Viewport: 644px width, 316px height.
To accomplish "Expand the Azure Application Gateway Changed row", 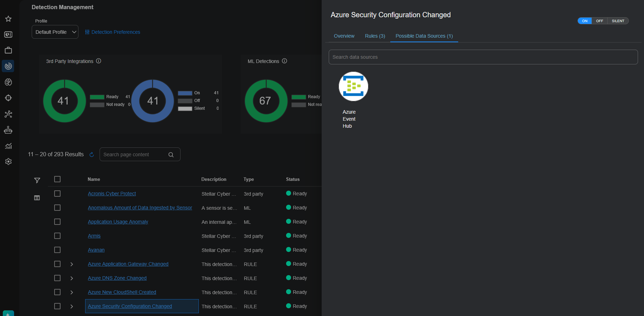I will (x=72, y=264).
